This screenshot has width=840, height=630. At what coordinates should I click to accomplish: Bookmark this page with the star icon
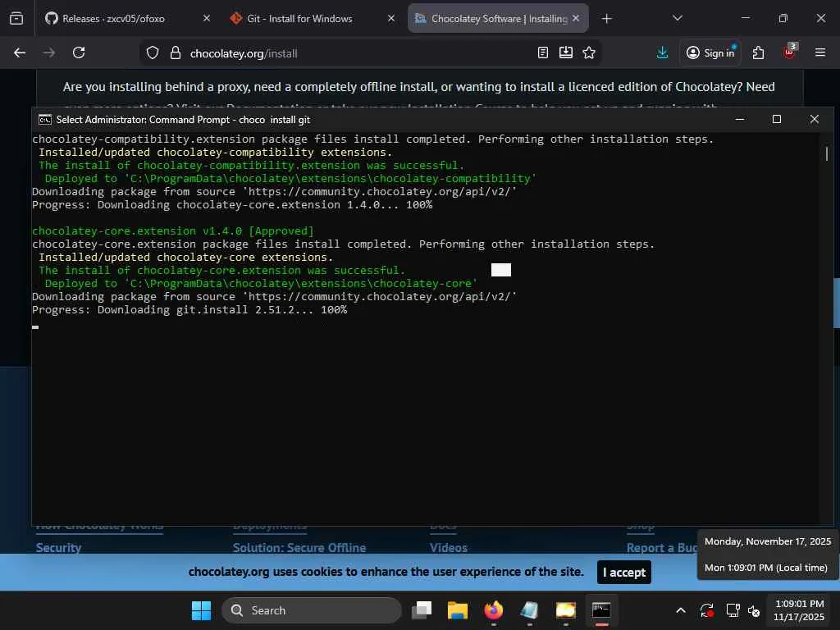pos(589,52)
